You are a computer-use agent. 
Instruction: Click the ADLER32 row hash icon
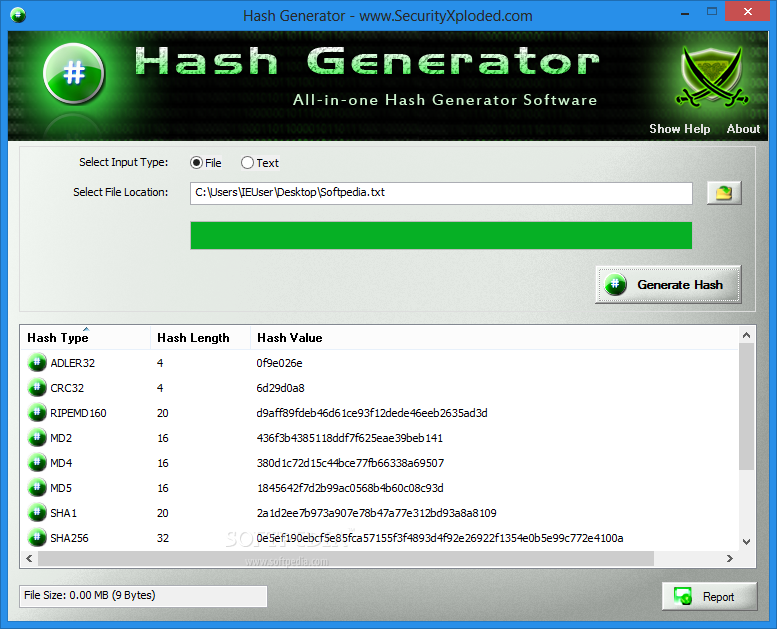tap(37, 362)
